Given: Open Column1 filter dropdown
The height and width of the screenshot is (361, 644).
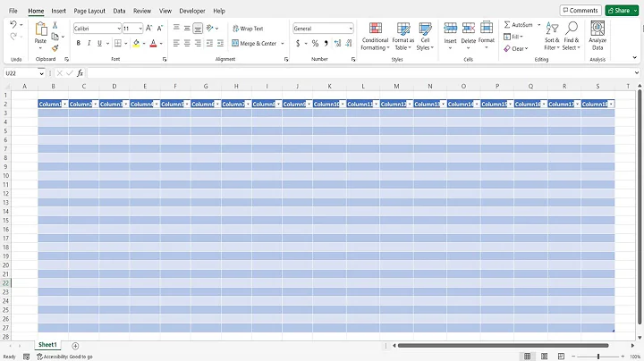Looking at the screenshot, I should [x=65, y=105].
